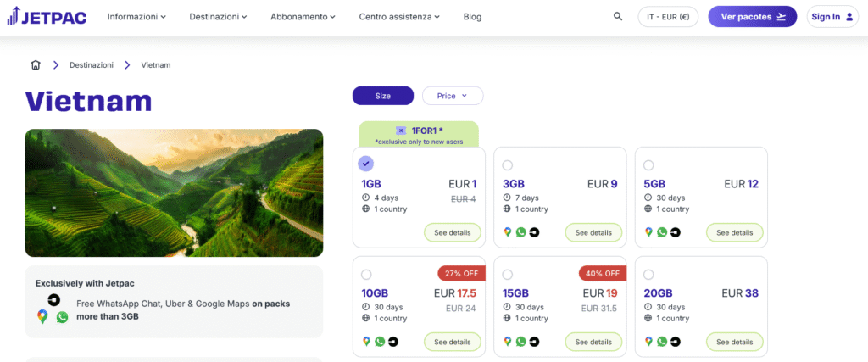Screen dimensions: 868x362
Task: Switch to the Size tab
Action: (383, 96)
